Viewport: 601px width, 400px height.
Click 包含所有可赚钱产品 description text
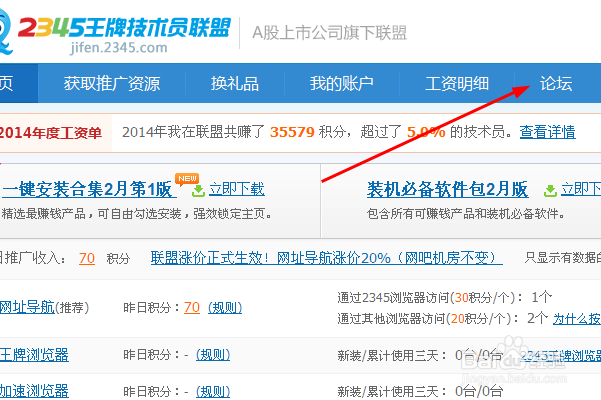[x=466, y=214]
